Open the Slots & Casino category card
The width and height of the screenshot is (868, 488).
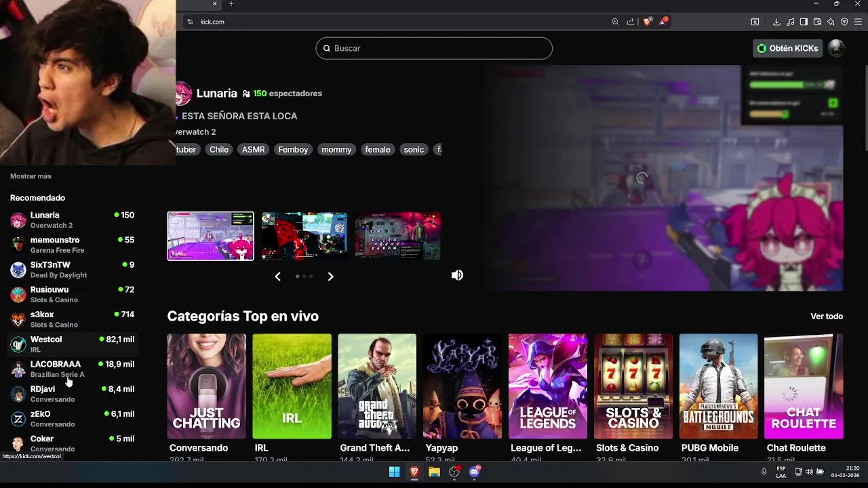(x=633, y=386)
